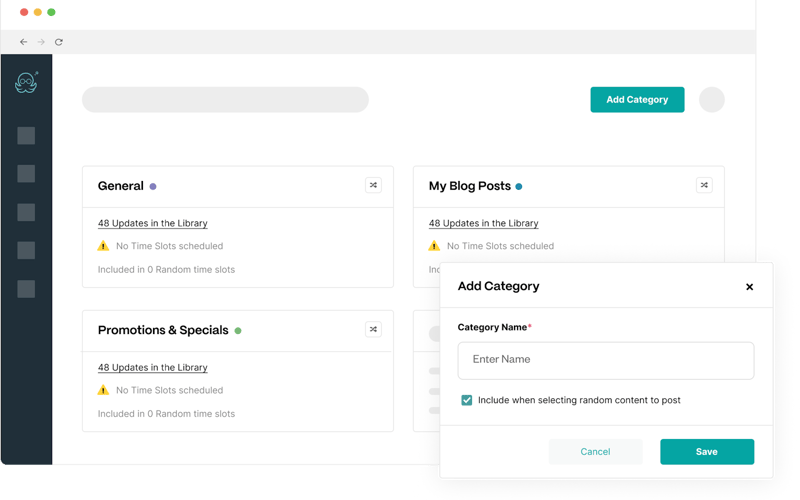Go back with the browser back arrow
800x500 pixels.
click(x=23, y=42)
